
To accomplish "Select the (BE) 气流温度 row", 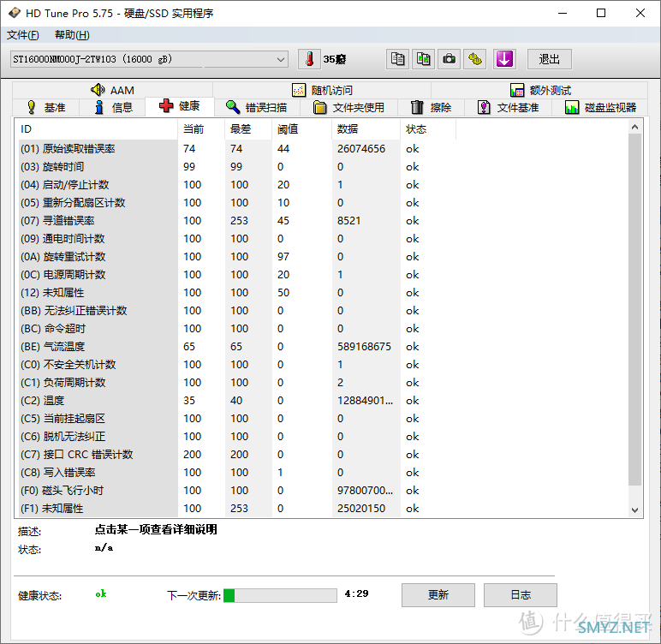I will pos(237,347).
